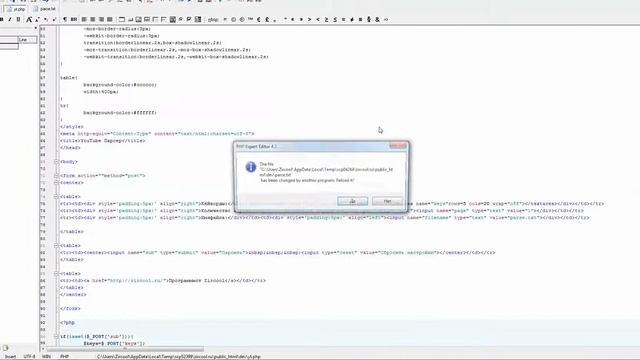Apply align right formatting icon
640x360 pixels.
point(101,19)
